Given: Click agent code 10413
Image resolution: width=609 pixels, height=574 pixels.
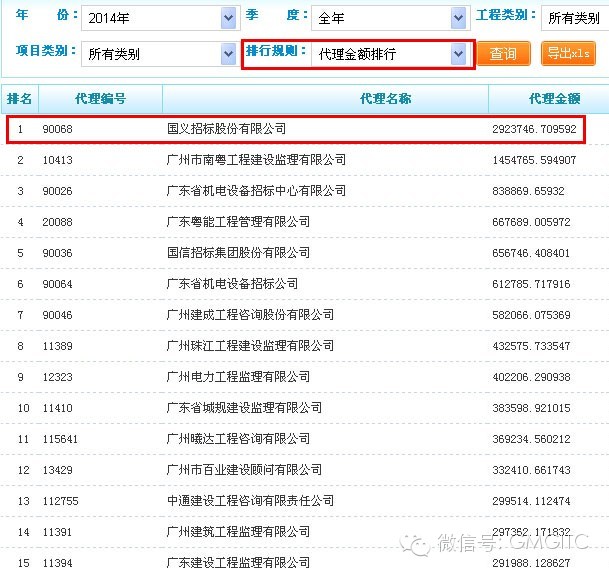Looking at the screenshot, I should [x=57, y=160].
